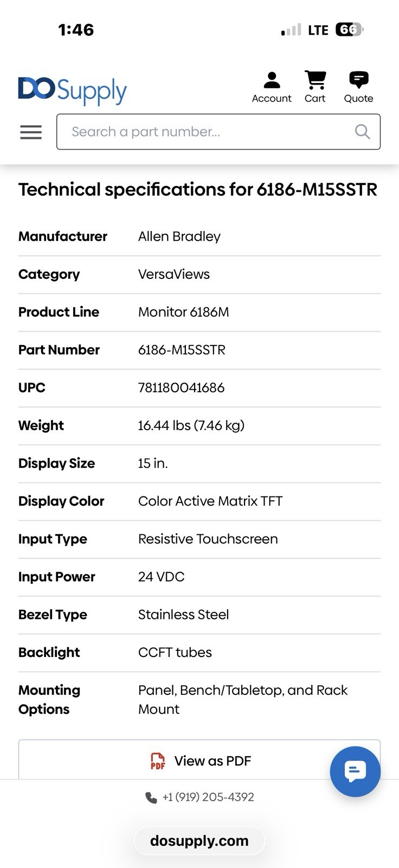Tap the dosupply.com address pill
Viewport: 399px width, 868px height.
[200, 841]
